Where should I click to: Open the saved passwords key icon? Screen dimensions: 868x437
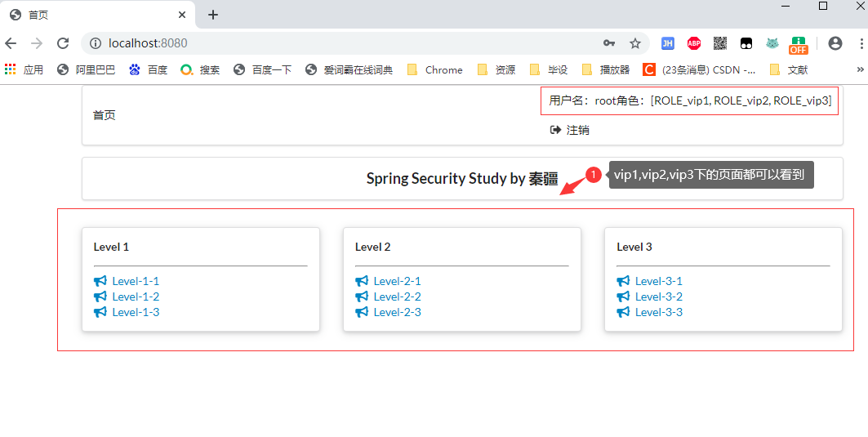609,43
